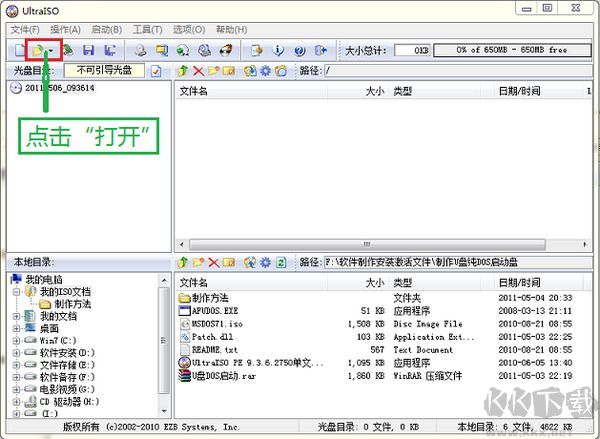Click the disc path field showing /
The image size is (600, 439).
[458, 71]
